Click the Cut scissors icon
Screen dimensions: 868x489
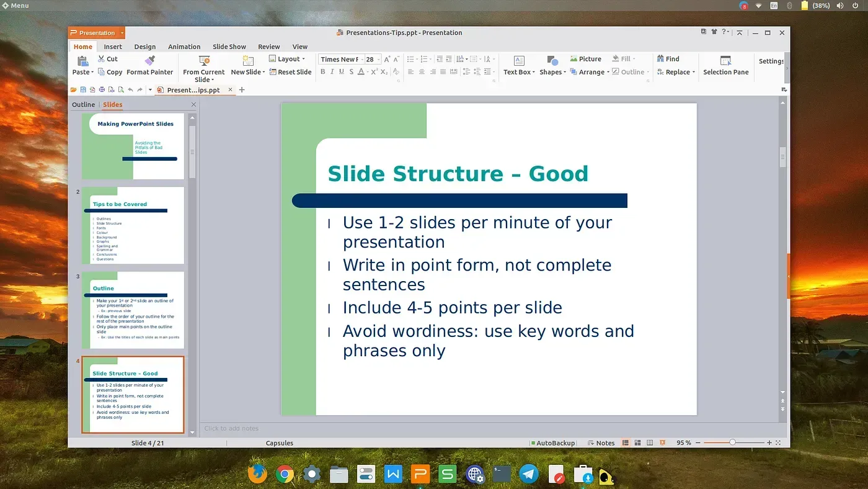(102, 59)
